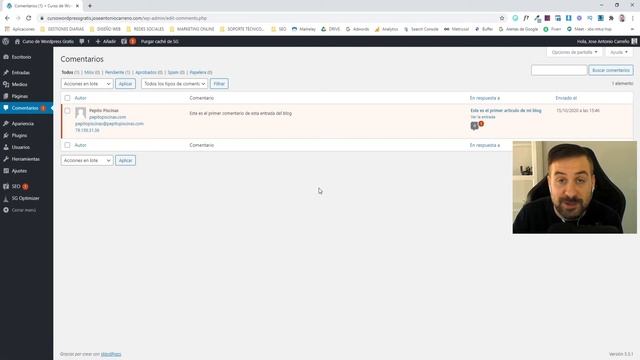The image size is (640, 360).
Task: Open the Extensions puzzle icon
Action: 611,18
